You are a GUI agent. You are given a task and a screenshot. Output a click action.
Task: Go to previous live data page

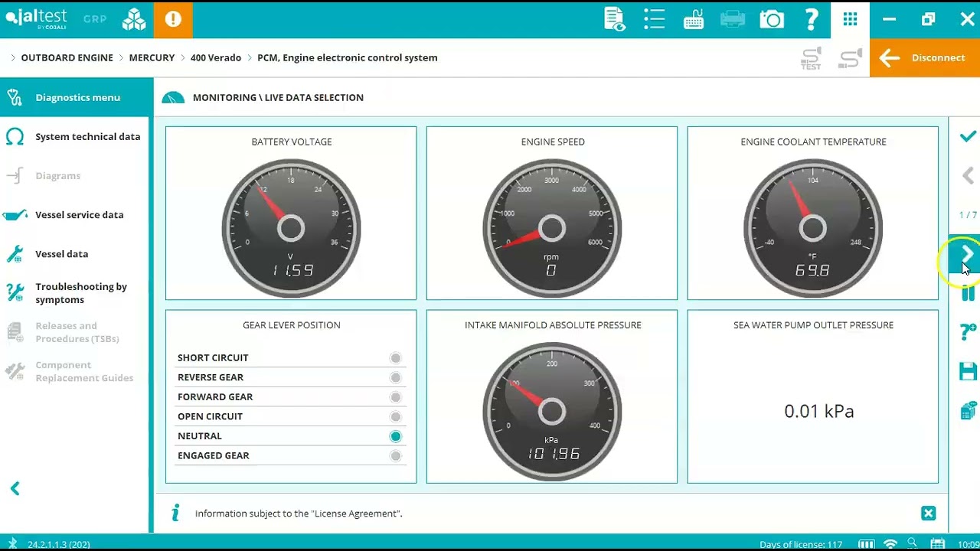[968, 175]
